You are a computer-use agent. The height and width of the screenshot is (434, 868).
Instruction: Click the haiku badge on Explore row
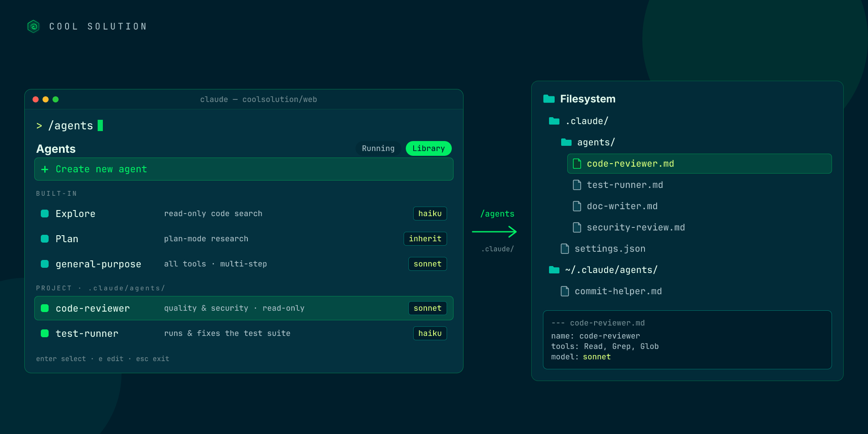(430, 214)
